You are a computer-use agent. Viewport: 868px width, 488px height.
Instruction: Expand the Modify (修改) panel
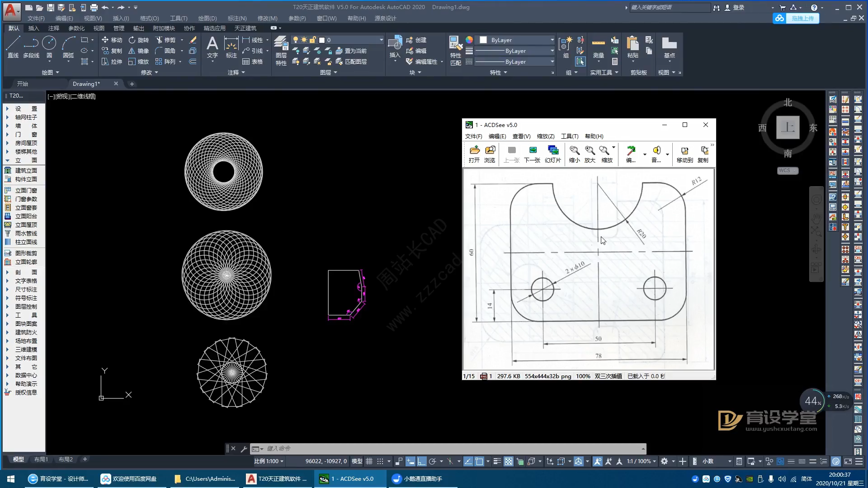point(150,72)
